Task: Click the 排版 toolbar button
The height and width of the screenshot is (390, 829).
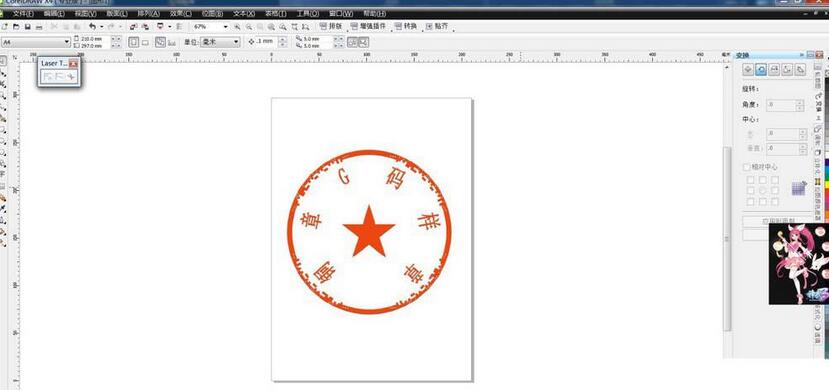Action: 331,26
